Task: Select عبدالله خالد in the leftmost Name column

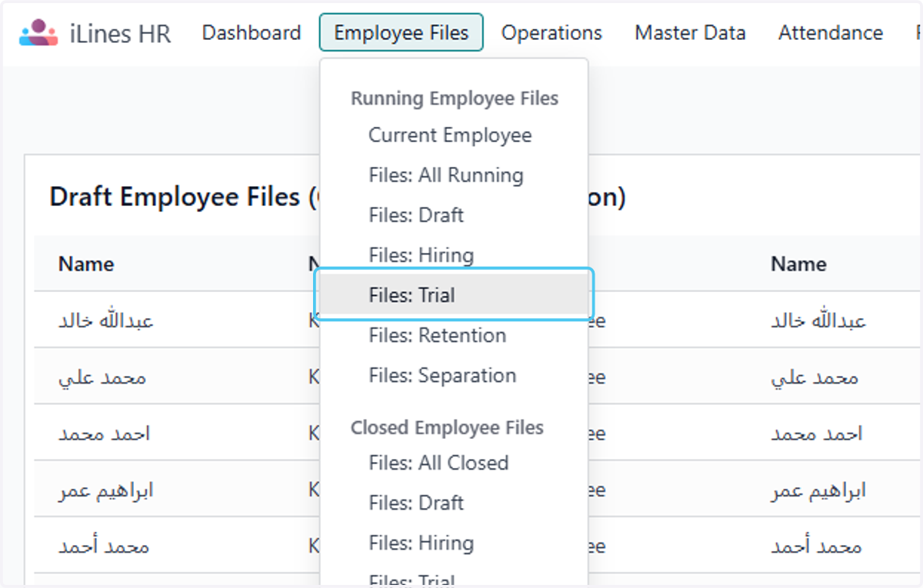Action: click(x=106, y=321)
